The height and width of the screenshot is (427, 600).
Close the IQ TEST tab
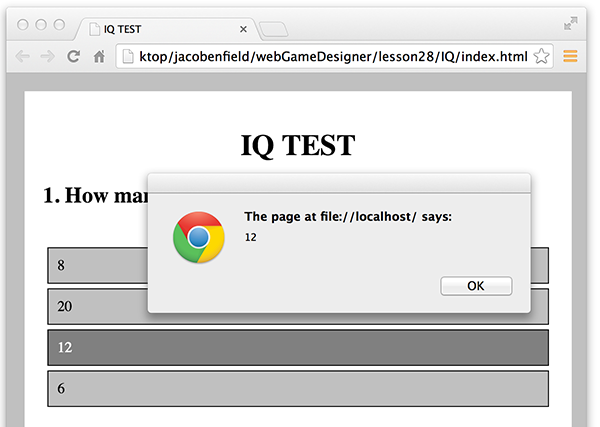coord(243,29)
